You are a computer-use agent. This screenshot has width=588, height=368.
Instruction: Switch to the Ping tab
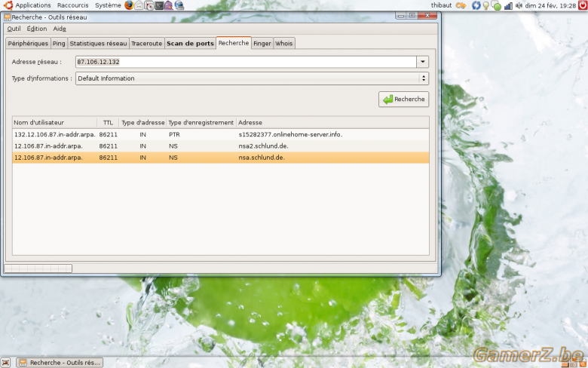pos(59,44)
